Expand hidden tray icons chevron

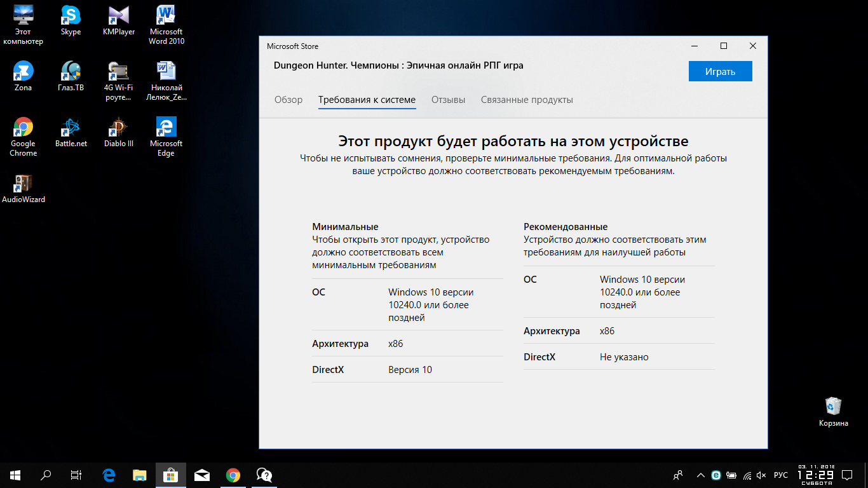click(701, 475)
